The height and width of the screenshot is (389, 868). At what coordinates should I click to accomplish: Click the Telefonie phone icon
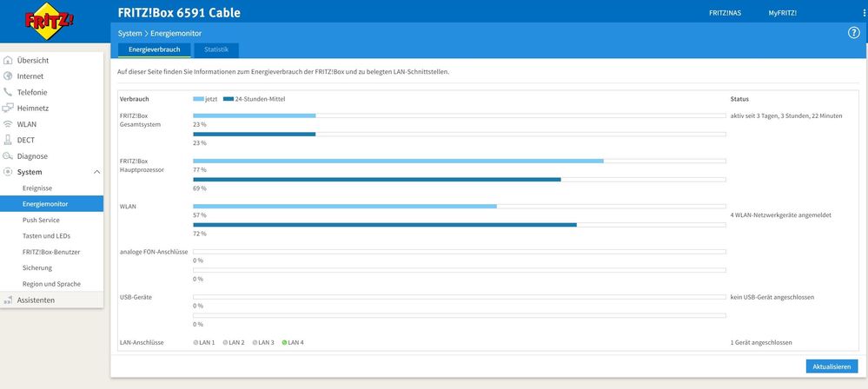pyautogui.click(x=8, y=92)
